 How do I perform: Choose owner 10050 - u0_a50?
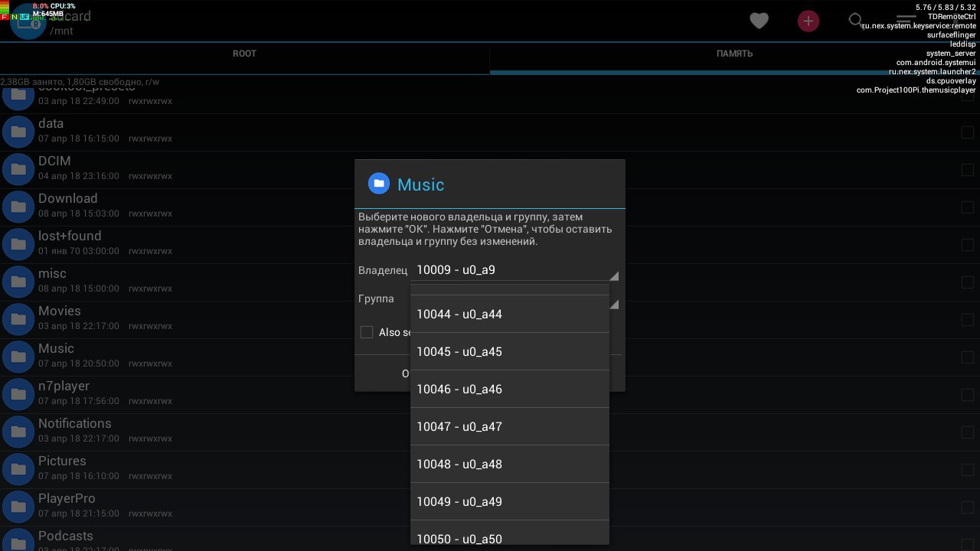point(510,533)
